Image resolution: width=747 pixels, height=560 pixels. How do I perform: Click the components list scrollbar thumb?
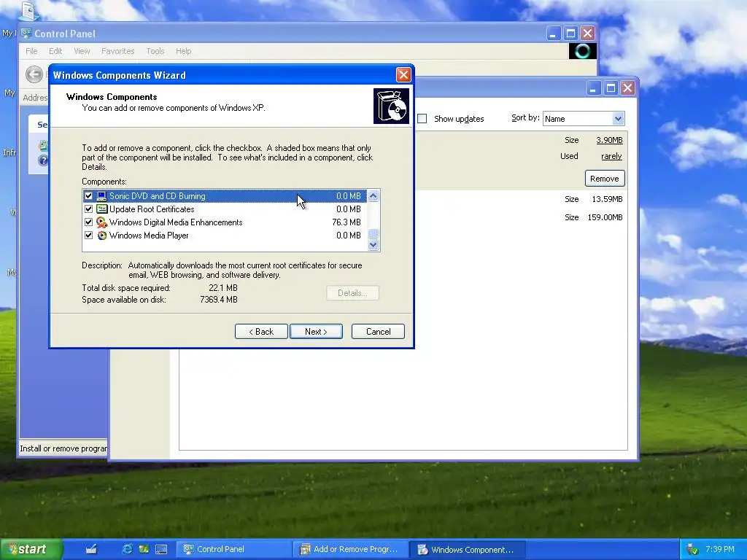[373, 233]
